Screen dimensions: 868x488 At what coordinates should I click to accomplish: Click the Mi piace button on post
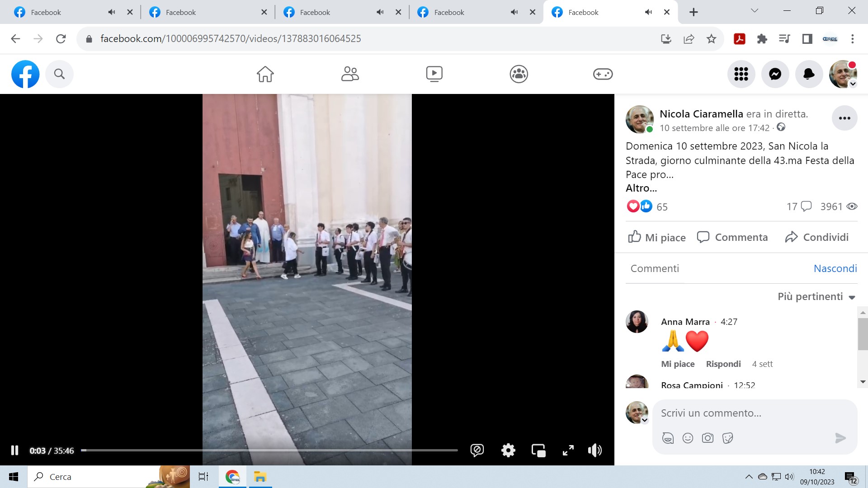tap(657, 237)
